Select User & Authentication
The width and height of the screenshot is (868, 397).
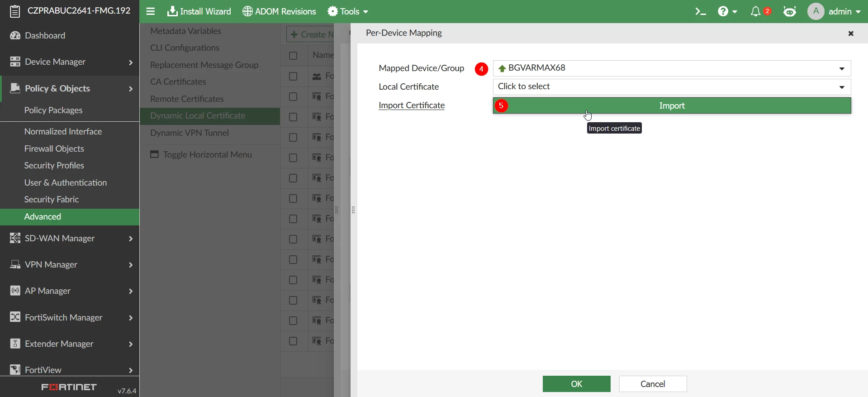[x=66, y=182]
